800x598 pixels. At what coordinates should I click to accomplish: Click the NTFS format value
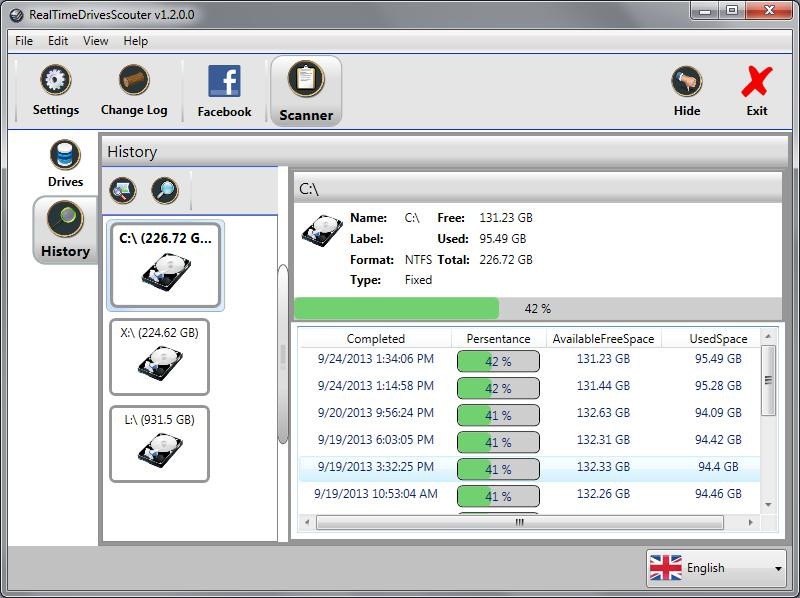418,260
